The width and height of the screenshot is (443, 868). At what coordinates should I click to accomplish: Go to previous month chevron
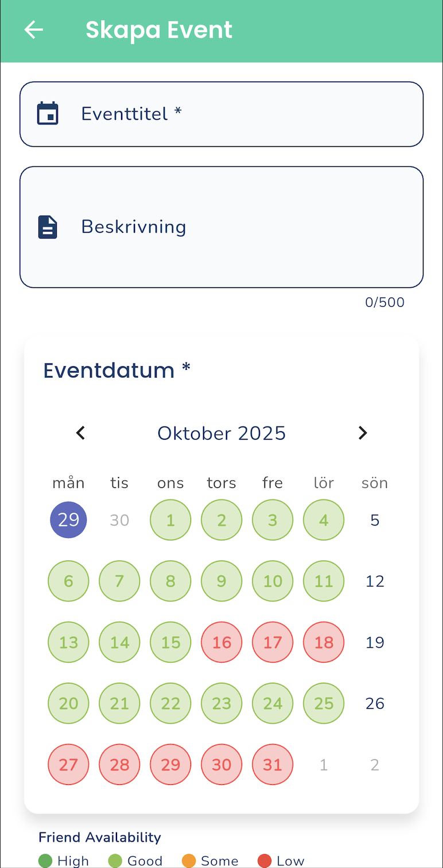[81, 433]
